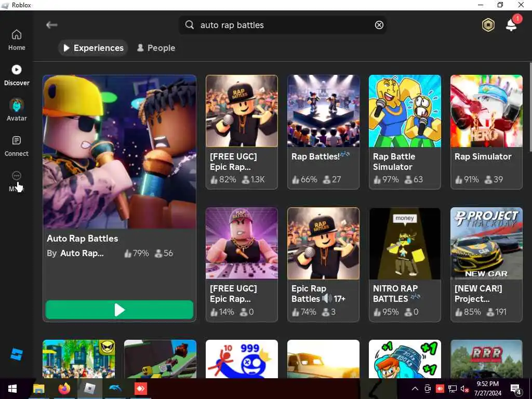
Task: Open the More sidebar menu
Action: (x=16, y=181)
